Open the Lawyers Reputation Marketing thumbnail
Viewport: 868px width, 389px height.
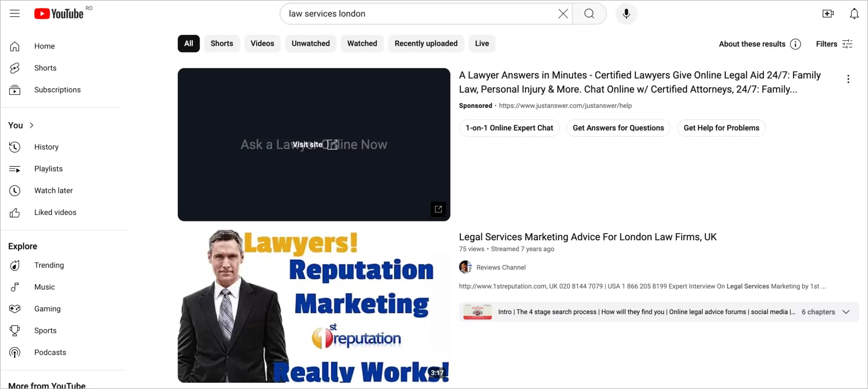click(314, 306)
